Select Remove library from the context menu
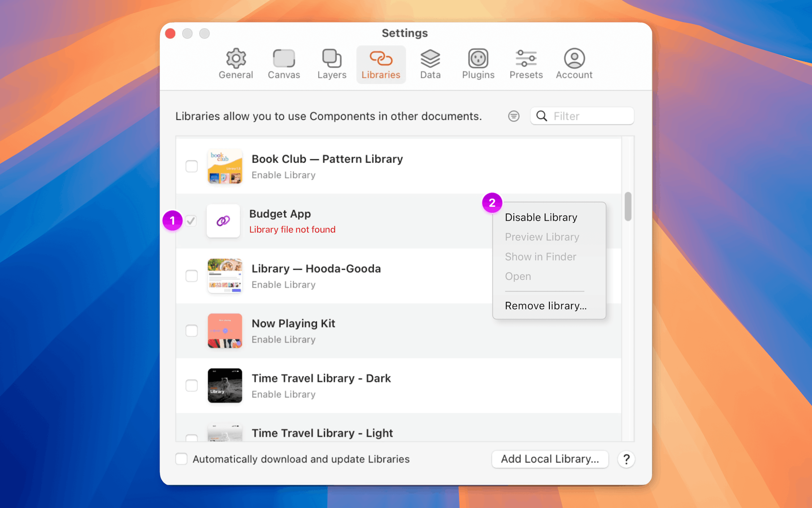 pos(545,306)
